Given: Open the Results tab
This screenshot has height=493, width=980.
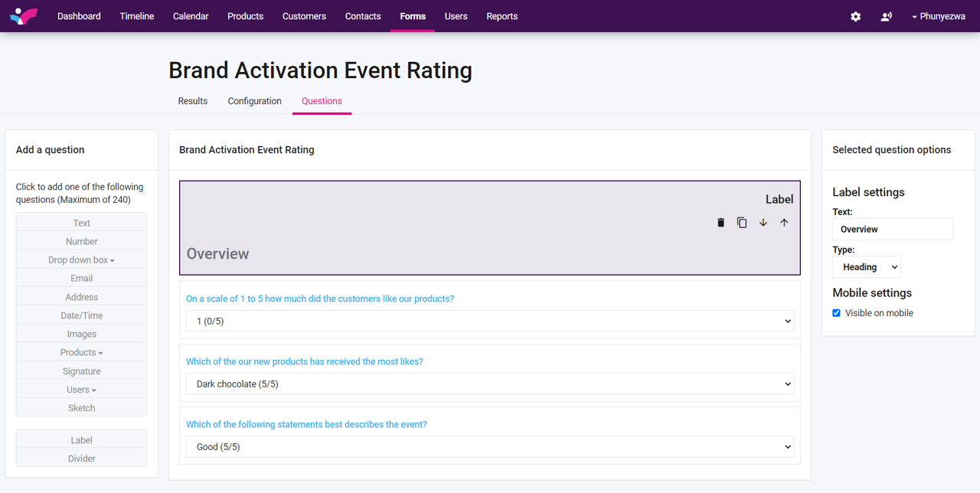Looking at the screenshot, I should coord(192,101).
